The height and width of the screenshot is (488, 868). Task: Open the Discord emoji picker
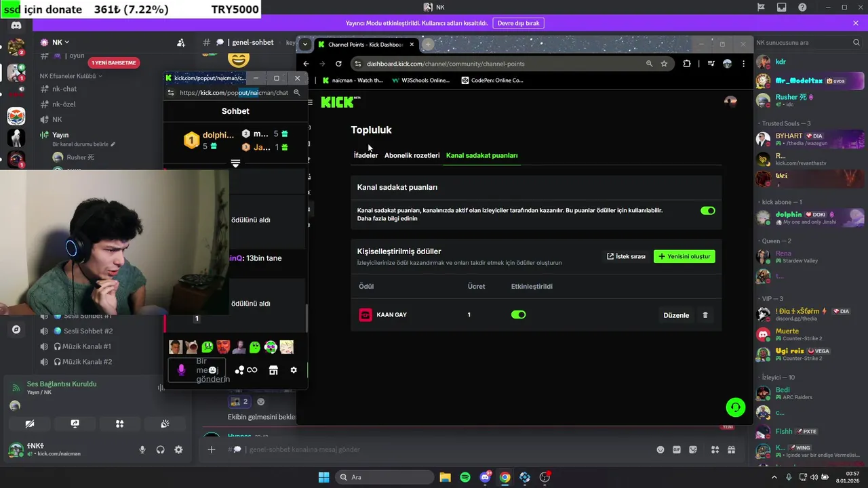pos(660,449)
